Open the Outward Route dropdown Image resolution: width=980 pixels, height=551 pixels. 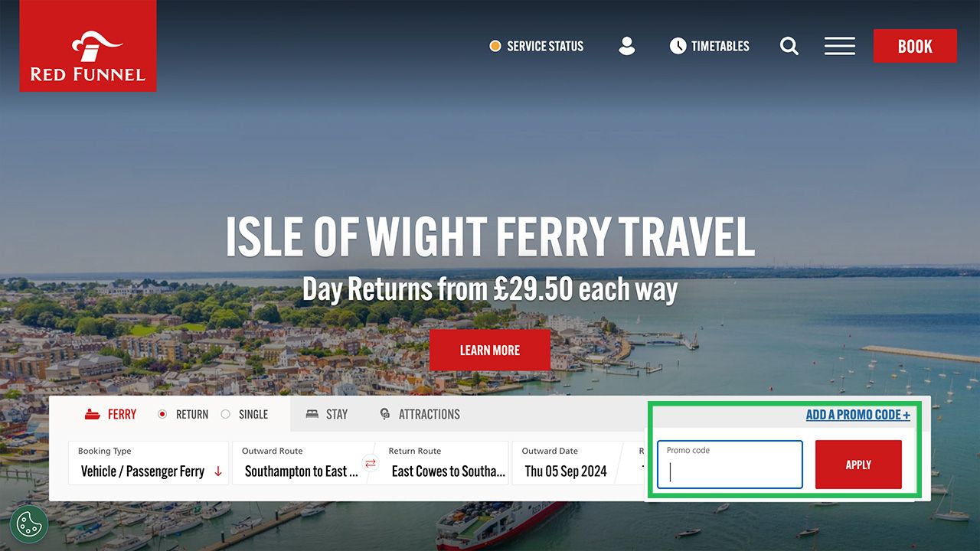[302, 463]
